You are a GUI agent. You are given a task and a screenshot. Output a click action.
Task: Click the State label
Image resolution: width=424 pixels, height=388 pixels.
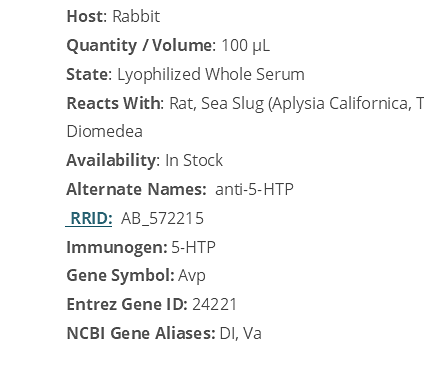click(89, 74)
